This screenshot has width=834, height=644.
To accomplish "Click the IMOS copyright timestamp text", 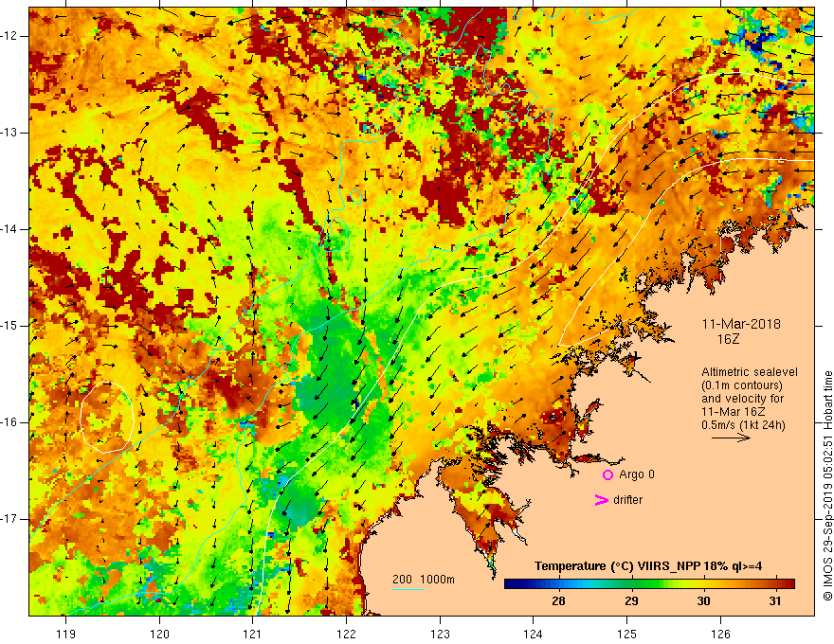I will pos(827,486).
